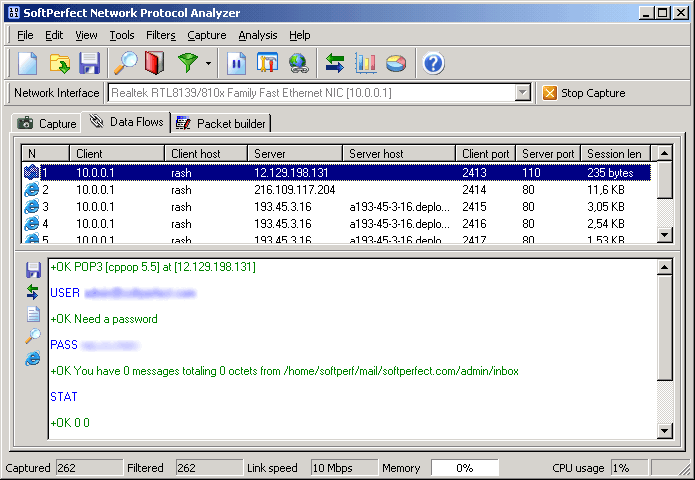Open the Capture menu
The image size is (695, 480).
tap(206, 35)
